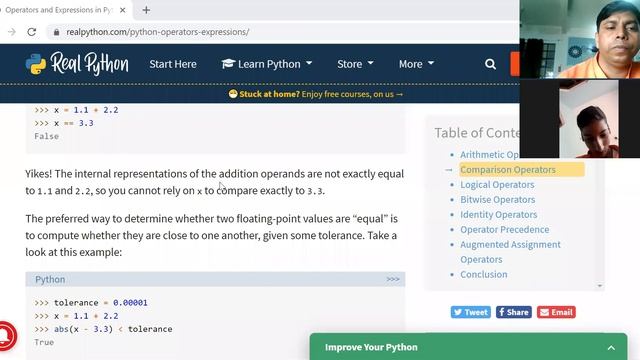This screenshot has width=640, height=360.
Task: Click the top presenter webcam thumbnail
Action: coord(580,39)
